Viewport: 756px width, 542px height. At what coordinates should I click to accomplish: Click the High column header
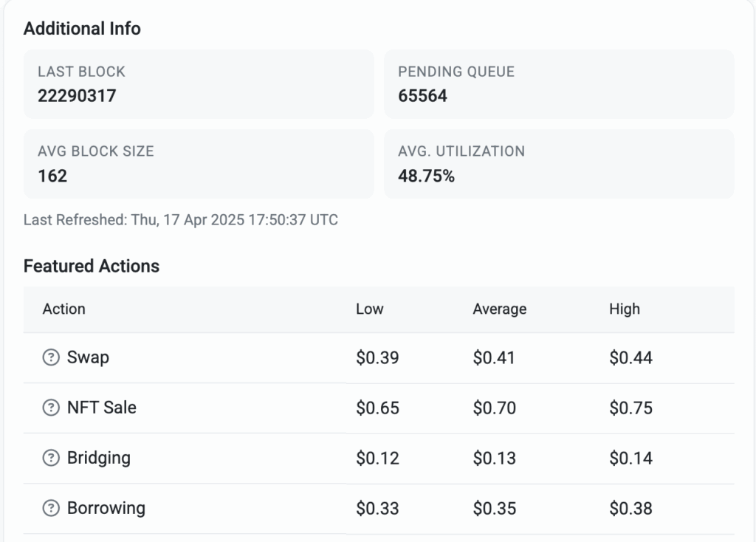[624, 309]
